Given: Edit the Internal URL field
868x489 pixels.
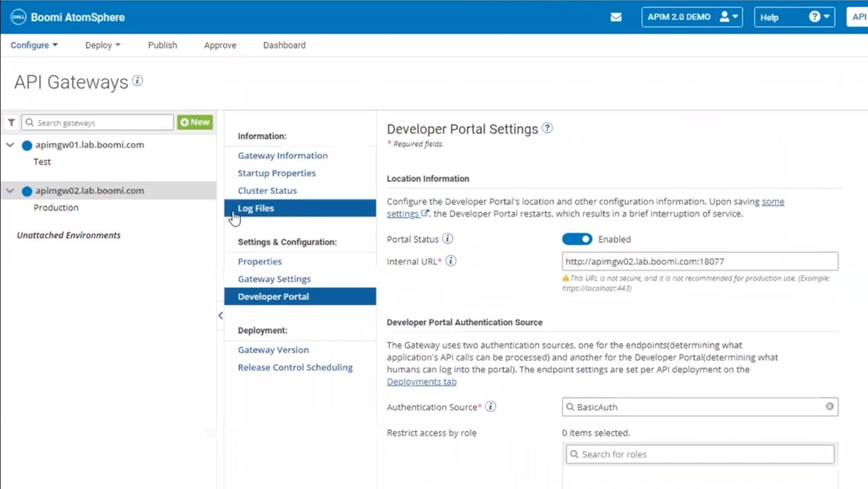Looking at the screenshot, I should (700, 261).
